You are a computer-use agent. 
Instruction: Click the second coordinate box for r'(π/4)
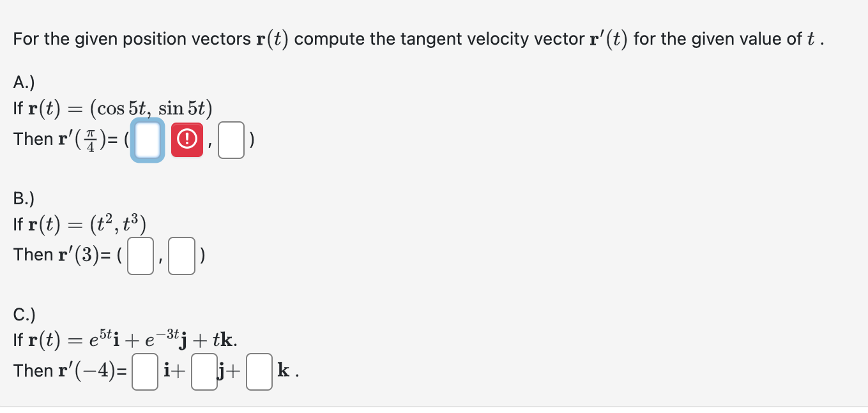[x=230, y=140]
